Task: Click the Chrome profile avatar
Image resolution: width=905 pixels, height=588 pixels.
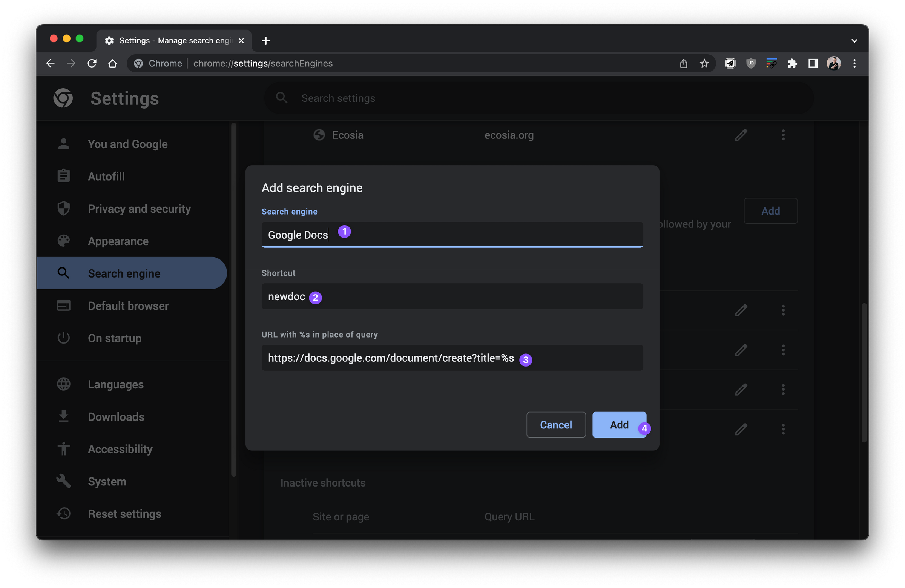Action: tap(834, 63)
